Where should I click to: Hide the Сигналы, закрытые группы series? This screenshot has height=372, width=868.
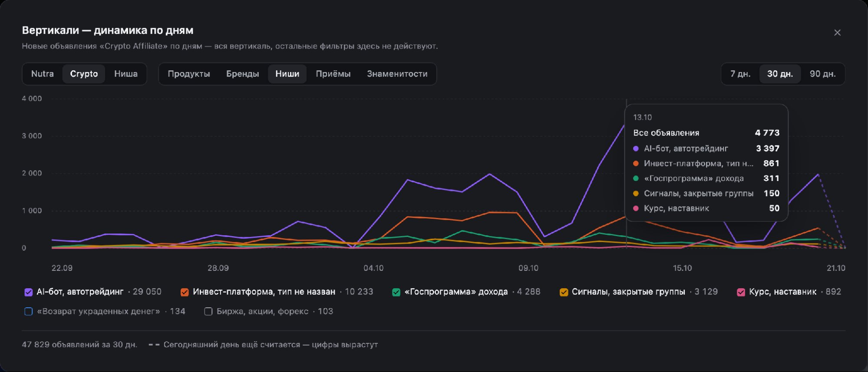click(x=564, y=292)
